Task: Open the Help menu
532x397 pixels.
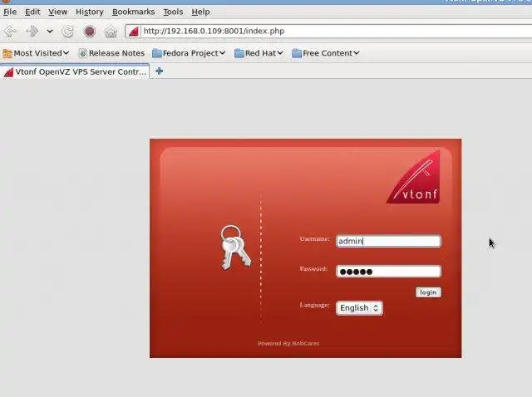Action: click(200, 12)
